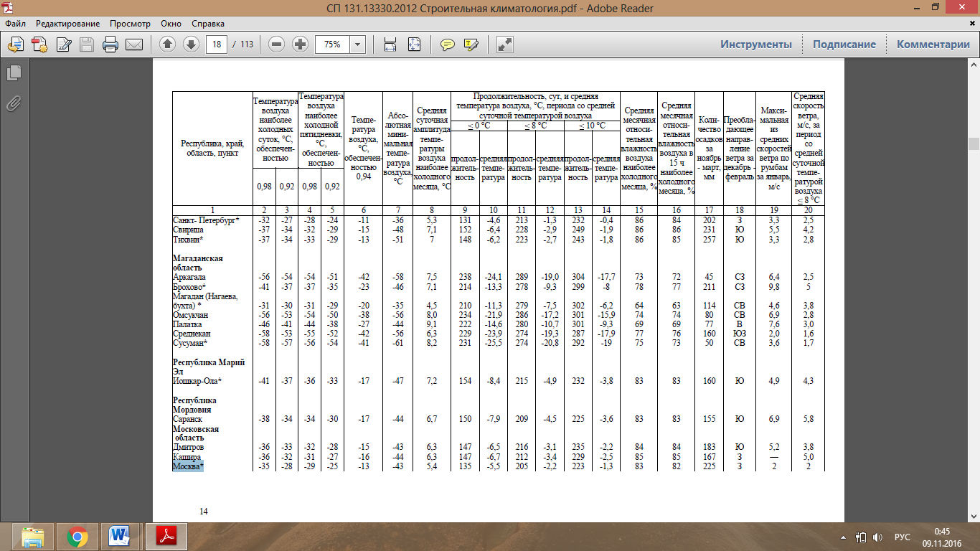Click the scrollbar down arrow
980x551 pixels.
click(974, 516)
